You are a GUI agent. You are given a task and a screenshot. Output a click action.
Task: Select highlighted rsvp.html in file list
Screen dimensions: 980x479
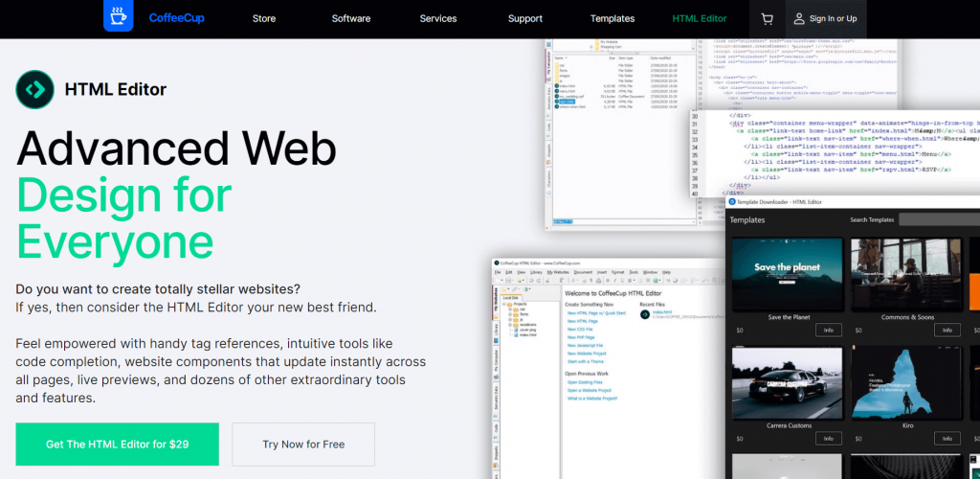(x=567, y=102)
